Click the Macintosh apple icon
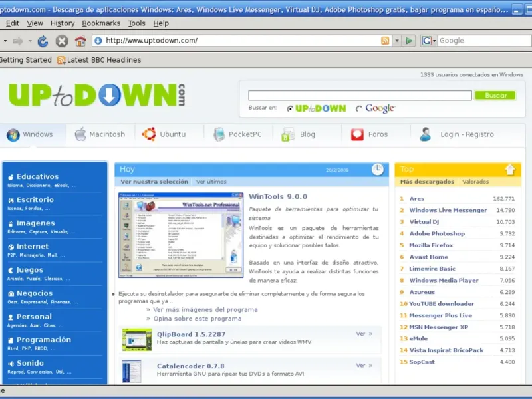 click(80, 134)
